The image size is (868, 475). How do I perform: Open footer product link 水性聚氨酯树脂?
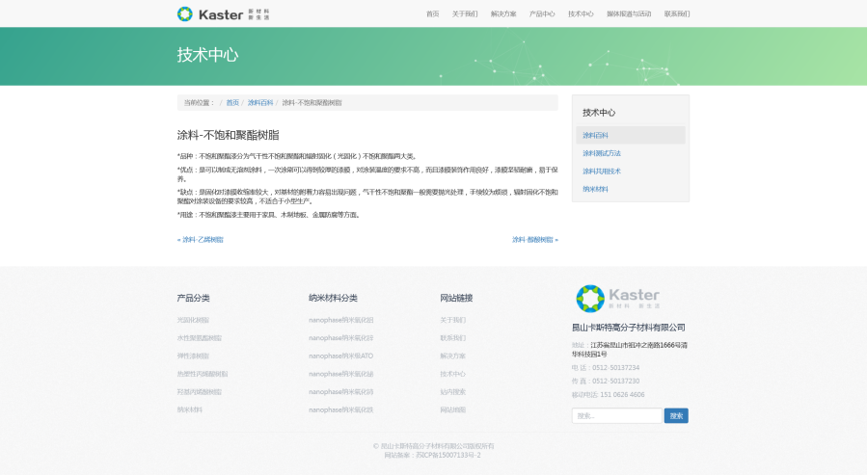pos(200,338)
